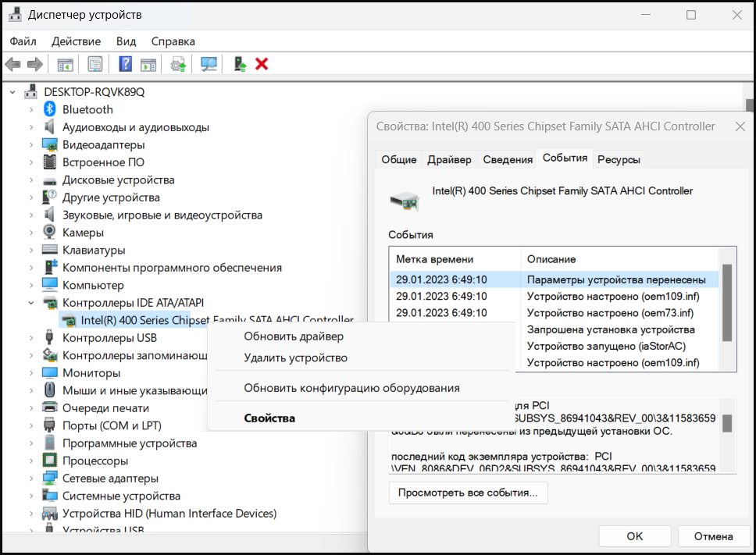Click the Bluetooth category icon
The image size is (756, 555).
50,109
